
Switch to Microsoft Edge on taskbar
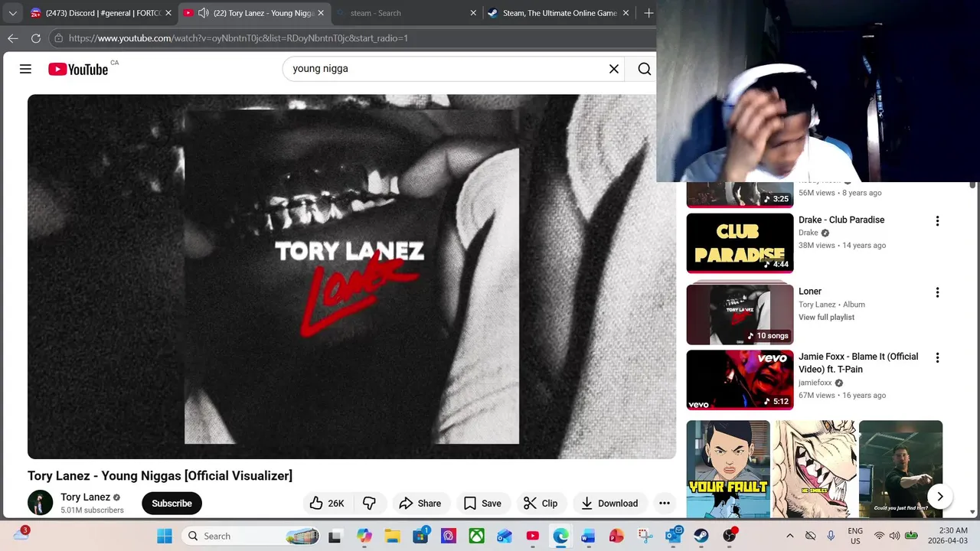(x=561, y=536)
